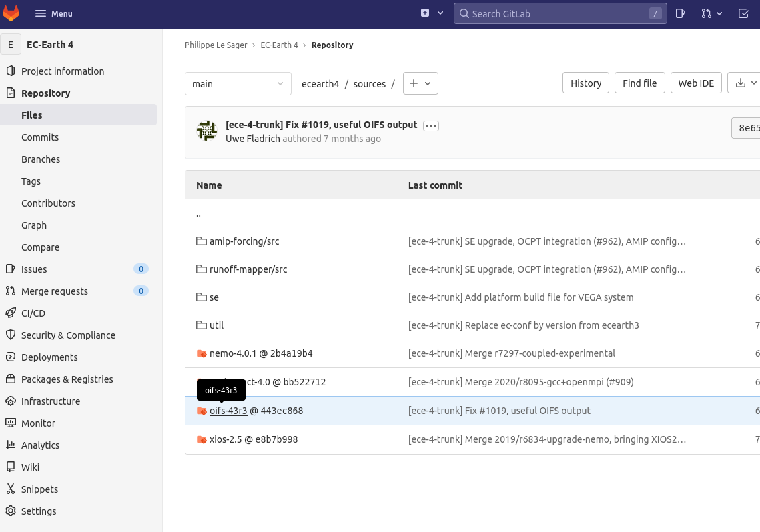Click sources path segment
Image resolution: width=760 pixels, height=532 pixels.
(x=370, y=84)
